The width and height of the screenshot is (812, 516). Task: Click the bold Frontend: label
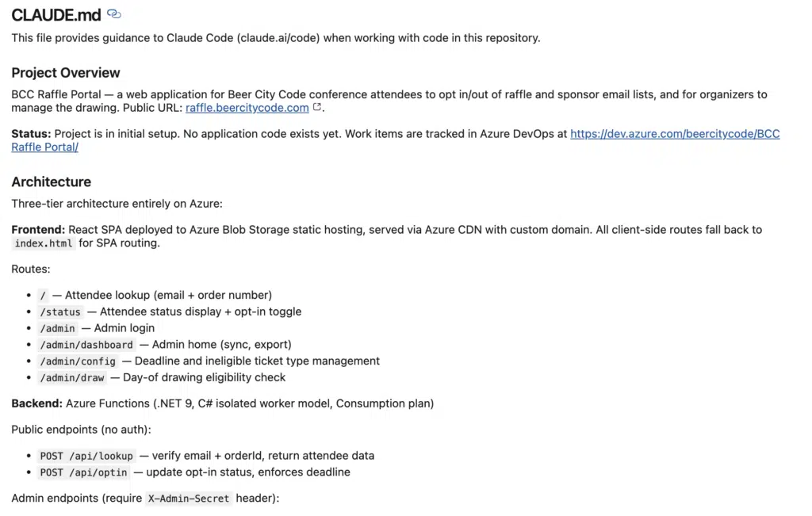point(38,230)
